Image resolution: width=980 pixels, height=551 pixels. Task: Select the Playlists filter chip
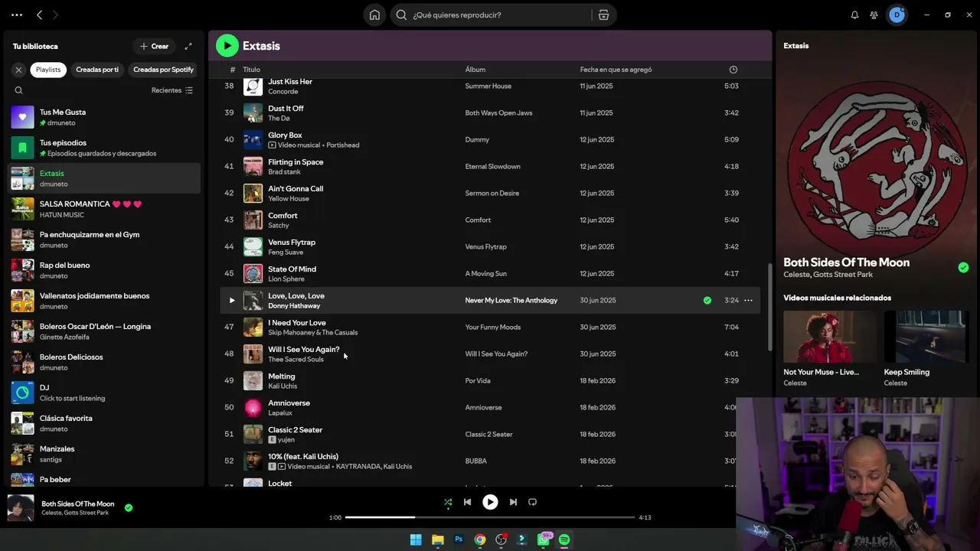[x=48, y=70]
